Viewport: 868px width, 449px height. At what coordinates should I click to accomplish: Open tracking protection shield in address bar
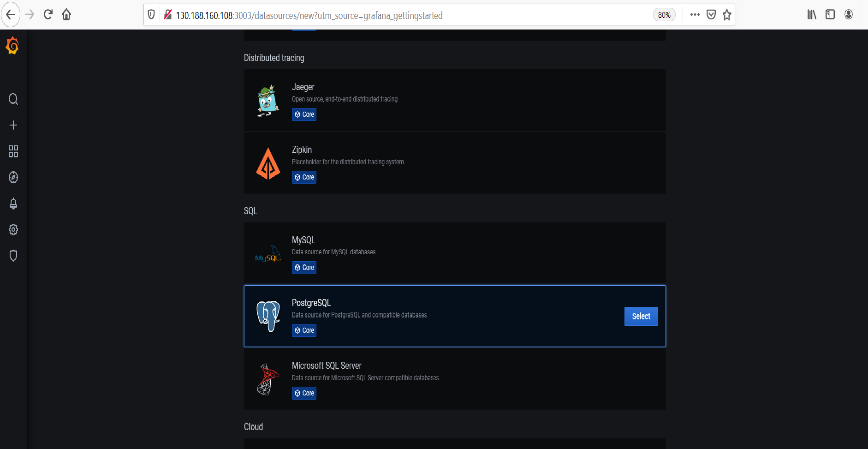click(x=151, y=15)
